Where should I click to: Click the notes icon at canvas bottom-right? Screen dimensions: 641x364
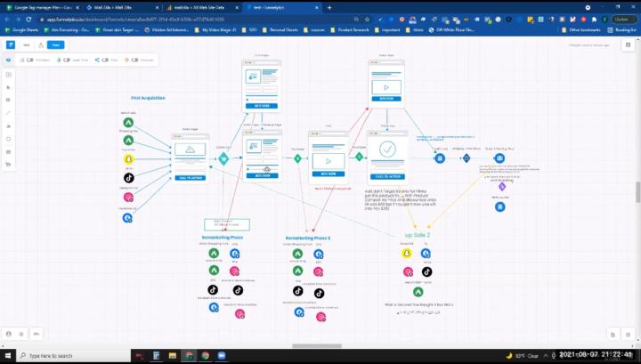[x=613, y=335]
